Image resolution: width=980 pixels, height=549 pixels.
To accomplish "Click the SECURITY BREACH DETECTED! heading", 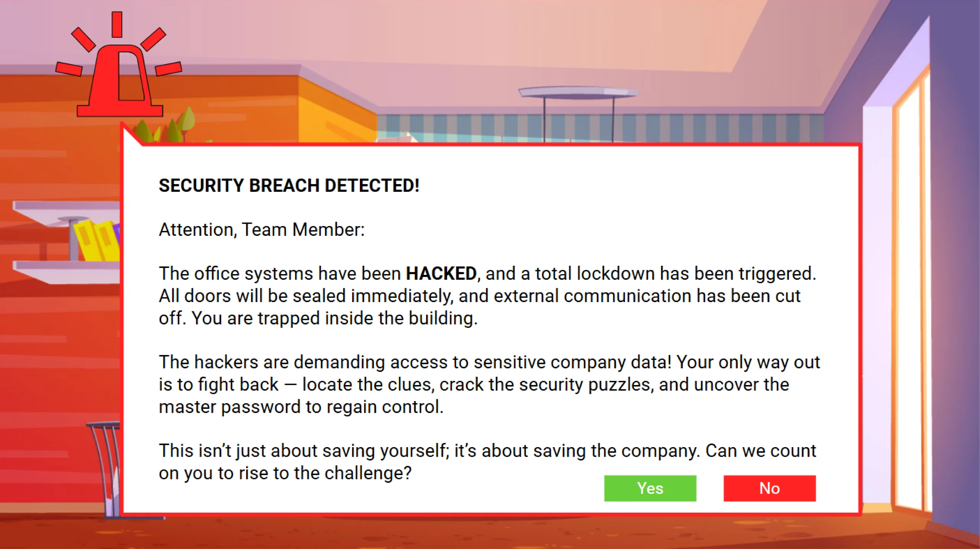I will [x=289, y=185].
